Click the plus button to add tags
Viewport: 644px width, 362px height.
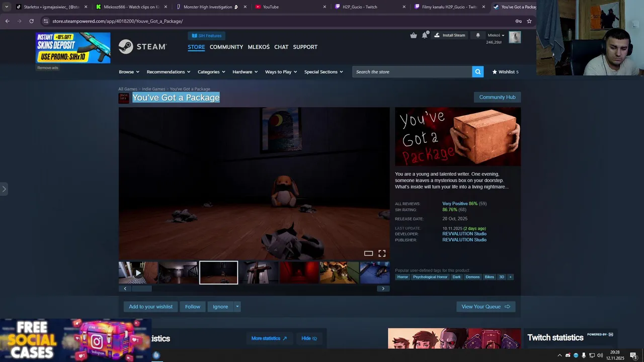[510, 277]
